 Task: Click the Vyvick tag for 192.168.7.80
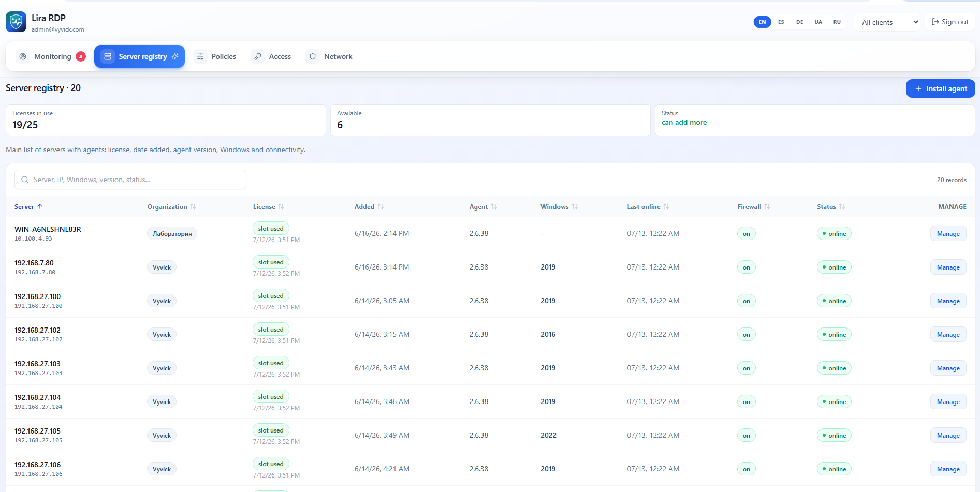click(x=162, y=267)
